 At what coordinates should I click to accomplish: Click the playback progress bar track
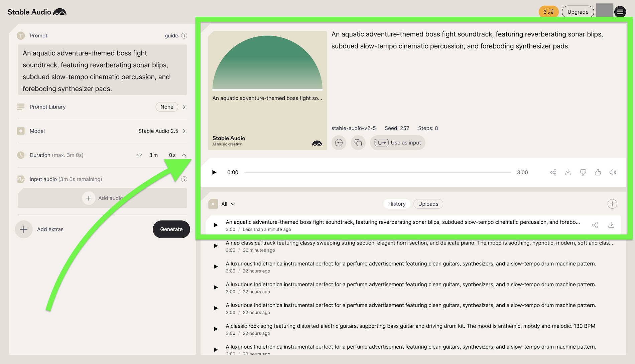click(377, 172)
